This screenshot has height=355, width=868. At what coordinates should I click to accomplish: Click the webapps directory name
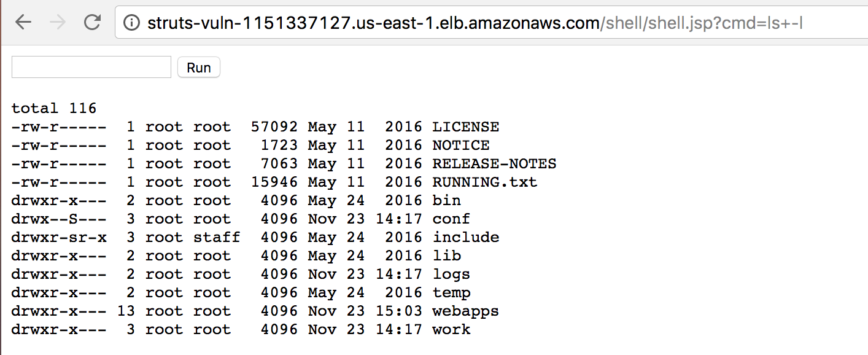[x=466, y=311]
